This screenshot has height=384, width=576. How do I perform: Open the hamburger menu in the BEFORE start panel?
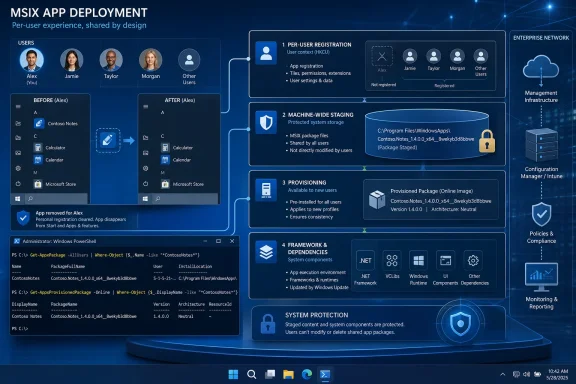[18, 107]
